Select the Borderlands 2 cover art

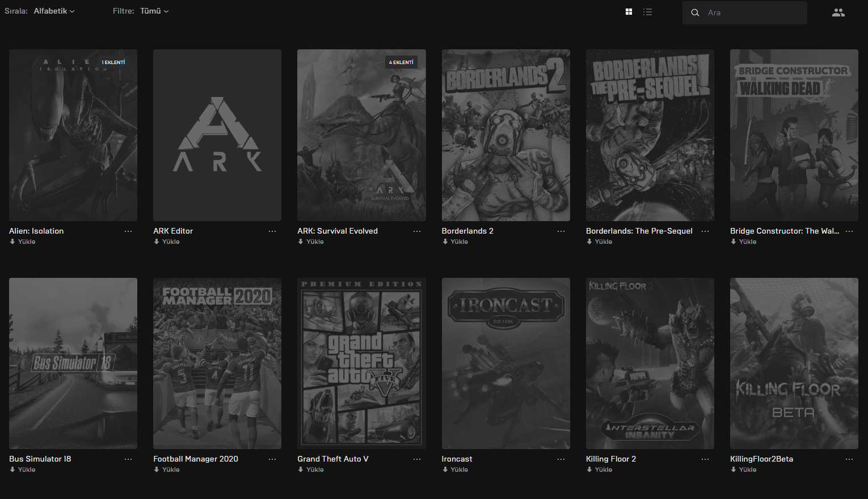point(506,135)
